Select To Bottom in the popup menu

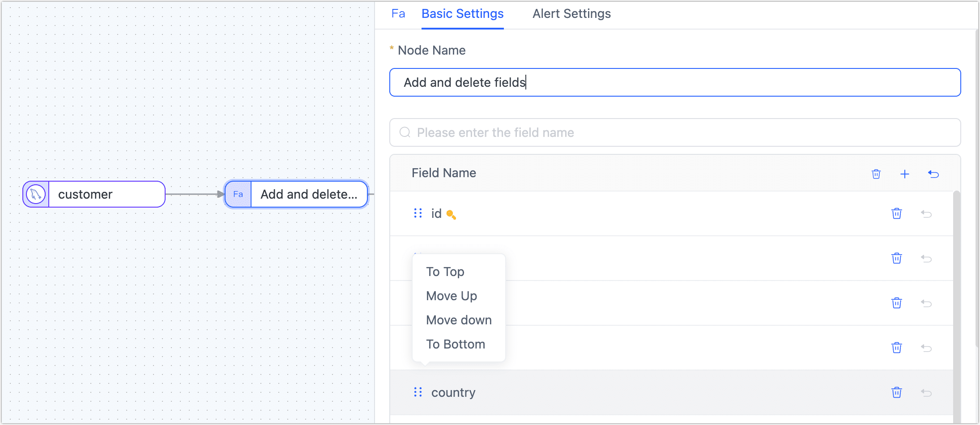click(455, 344)
